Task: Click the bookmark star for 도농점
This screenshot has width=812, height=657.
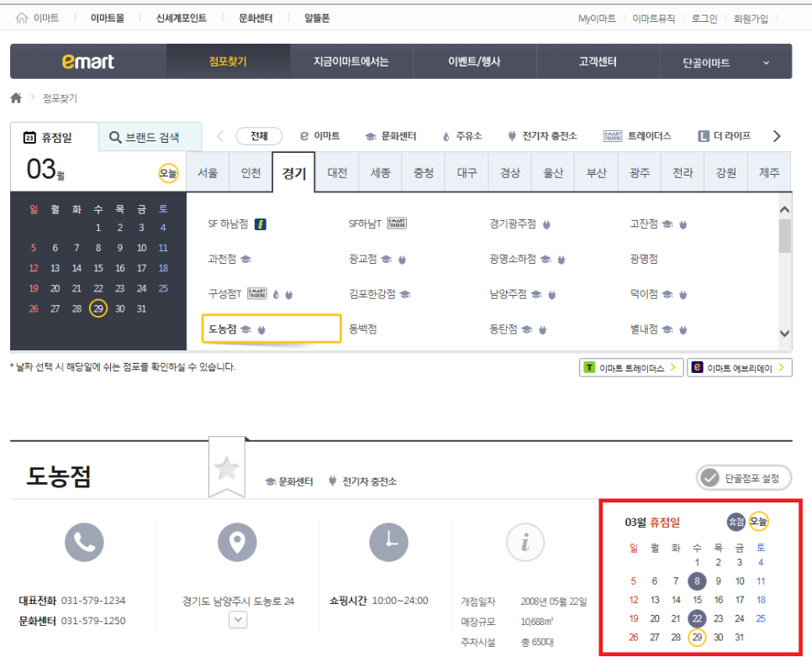Action: coord(227,468)
